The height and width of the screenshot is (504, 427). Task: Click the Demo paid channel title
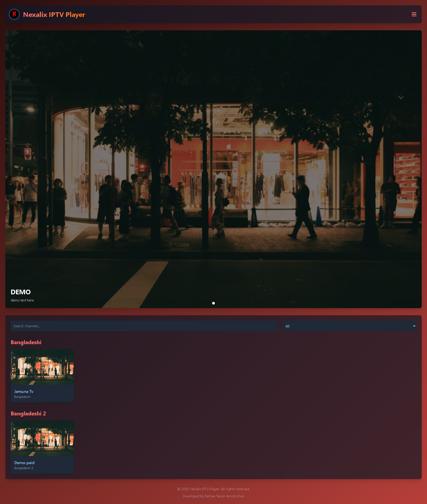24,463
